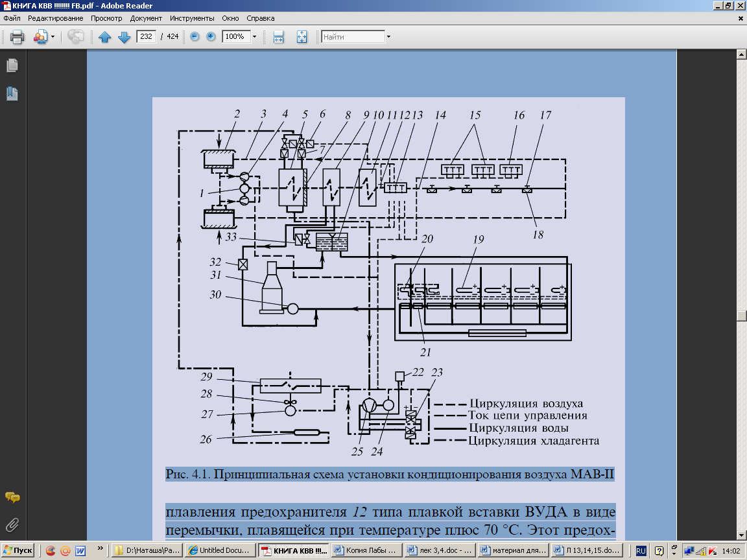Click the Найти search field
Viewport: 747px width, 560px height.
point(353,37)
